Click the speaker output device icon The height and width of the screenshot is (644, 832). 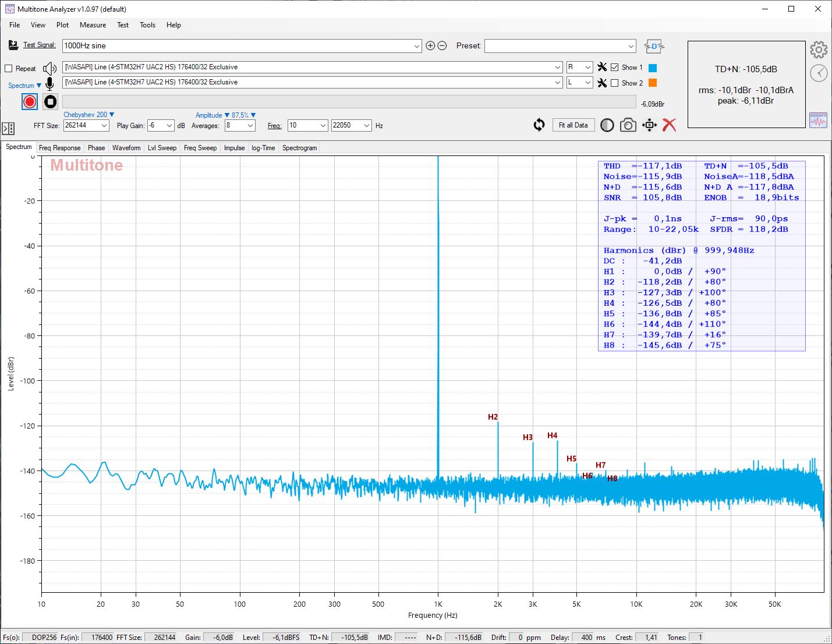pos(50,69)
